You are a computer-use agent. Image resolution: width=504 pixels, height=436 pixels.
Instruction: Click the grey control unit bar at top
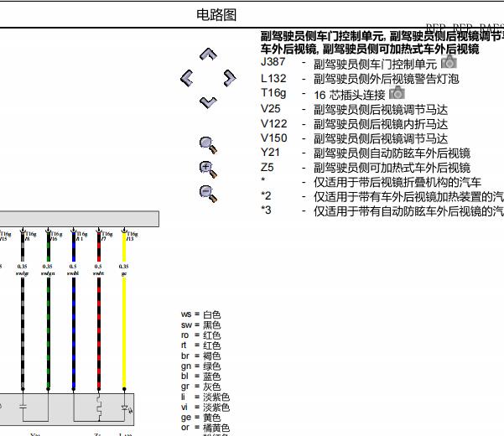[x=80, y=219]
